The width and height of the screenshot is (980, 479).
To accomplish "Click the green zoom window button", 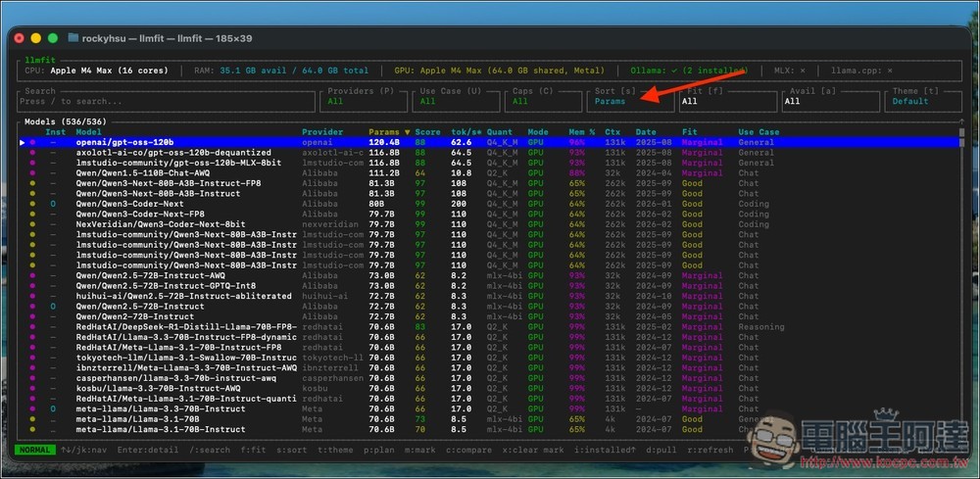I will [55, 38].
